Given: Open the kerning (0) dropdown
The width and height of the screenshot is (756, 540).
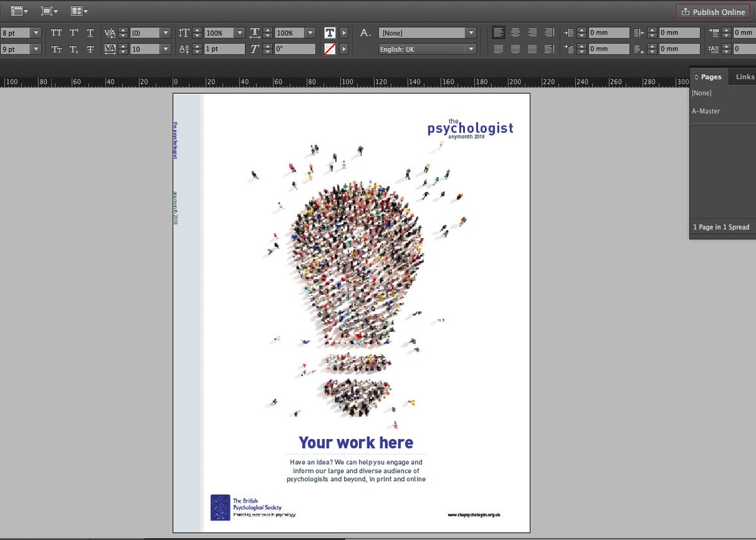Looking at the screenshot, I should (166, 33).
